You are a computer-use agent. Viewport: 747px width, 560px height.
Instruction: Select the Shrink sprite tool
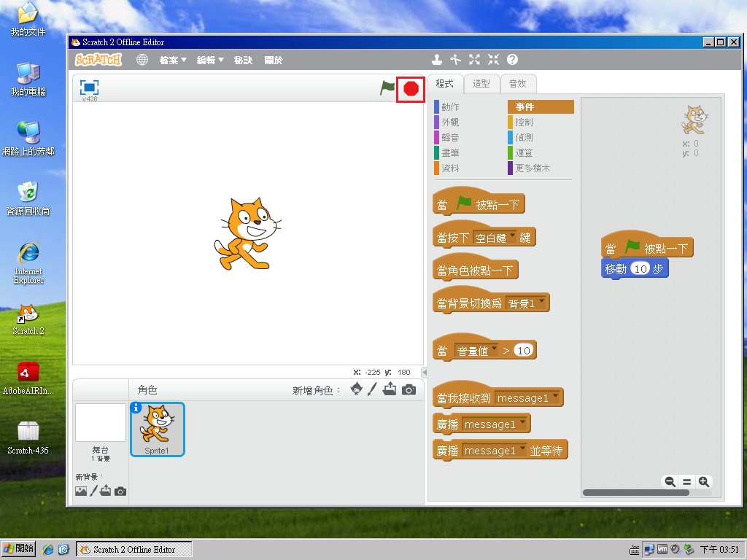(493, 60)
